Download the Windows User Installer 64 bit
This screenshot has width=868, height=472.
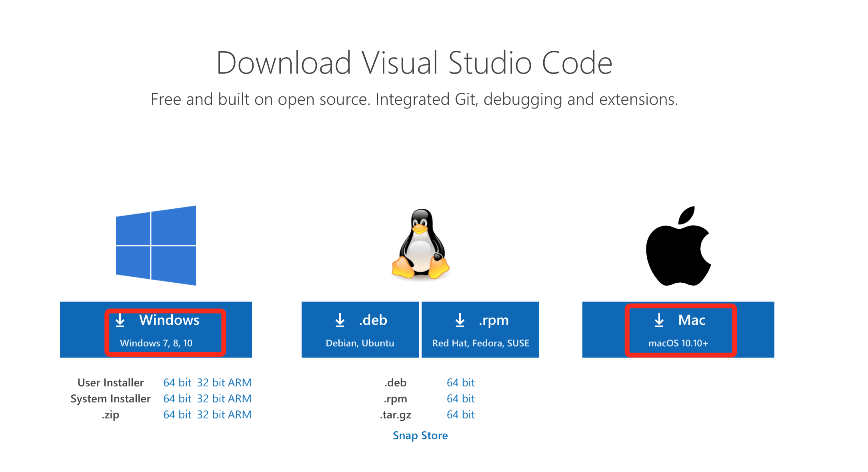point(177,383)
